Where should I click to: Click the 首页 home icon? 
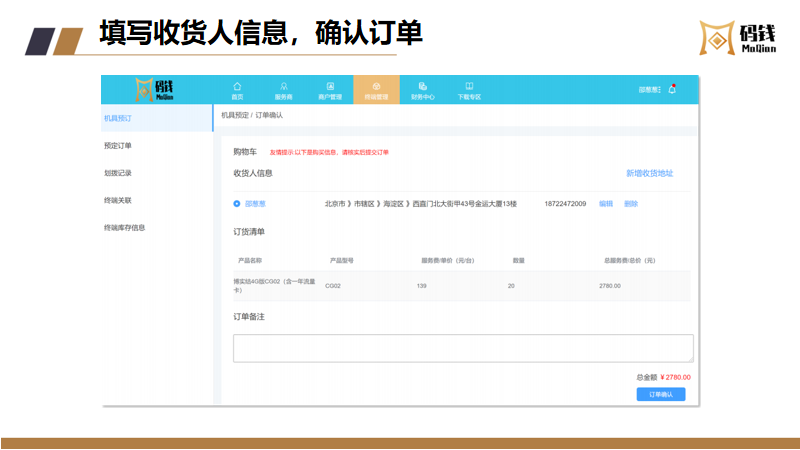[237, 86]
